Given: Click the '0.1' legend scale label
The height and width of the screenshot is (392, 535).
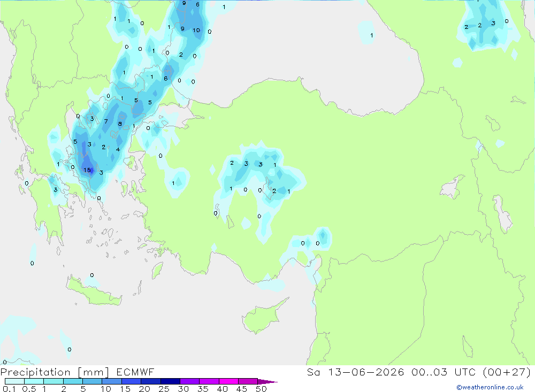Looking at the screenshot, I should click(9, 389).
